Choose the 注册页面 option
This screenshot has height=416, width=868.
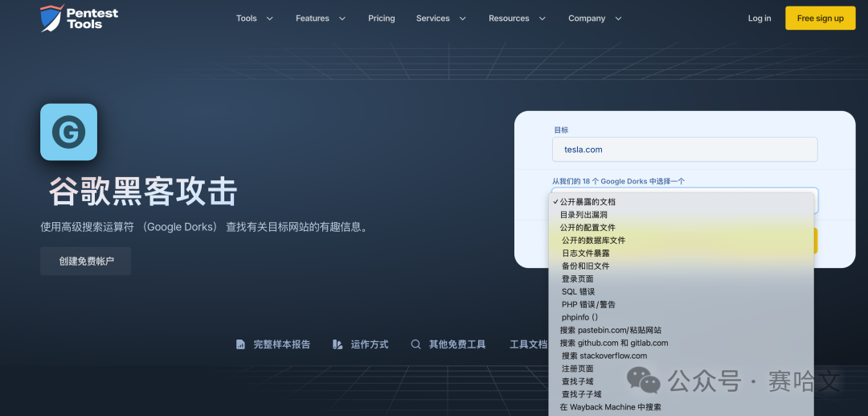pyautogui.click(x=681, y=369)
